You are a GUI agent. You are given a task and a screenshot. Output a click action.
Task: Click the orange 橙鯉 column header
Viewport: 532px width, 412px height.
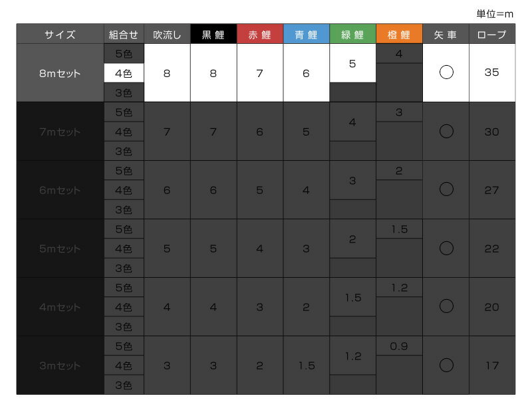coord(400,35)
